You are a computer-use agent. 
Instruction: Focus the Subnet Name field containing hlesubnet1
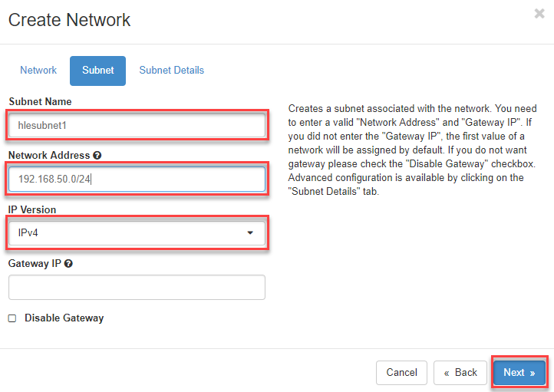[x=137, y=126]
